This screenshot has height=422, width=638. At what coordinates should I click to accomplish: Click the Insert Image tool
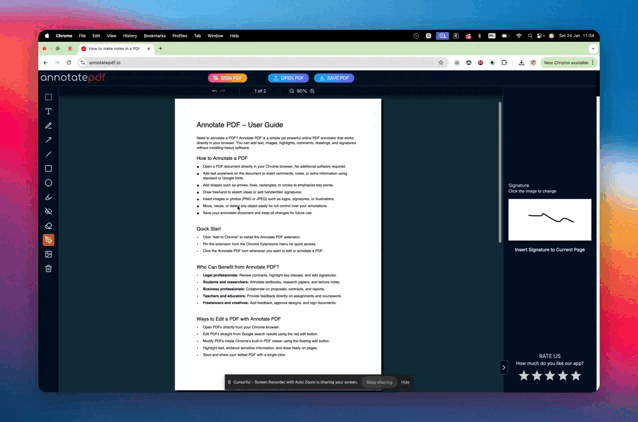pyautogui.click(x=48, y=254)
